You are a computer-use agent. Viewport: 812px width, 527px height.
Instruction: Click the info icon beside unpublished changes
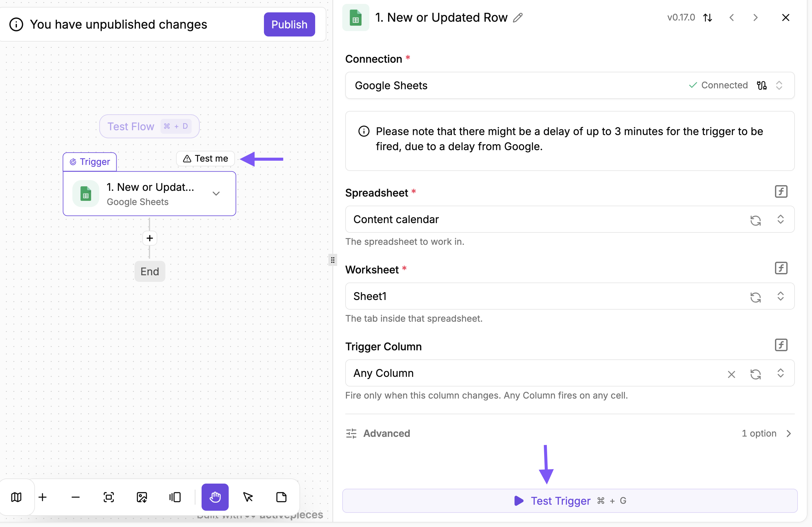[16, 24]
